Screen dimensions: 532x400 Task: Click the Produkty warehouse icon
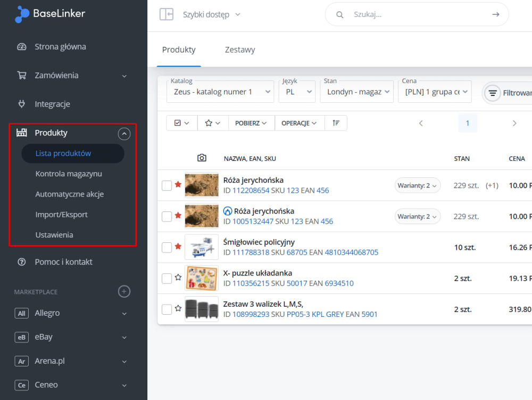(22, 133)
